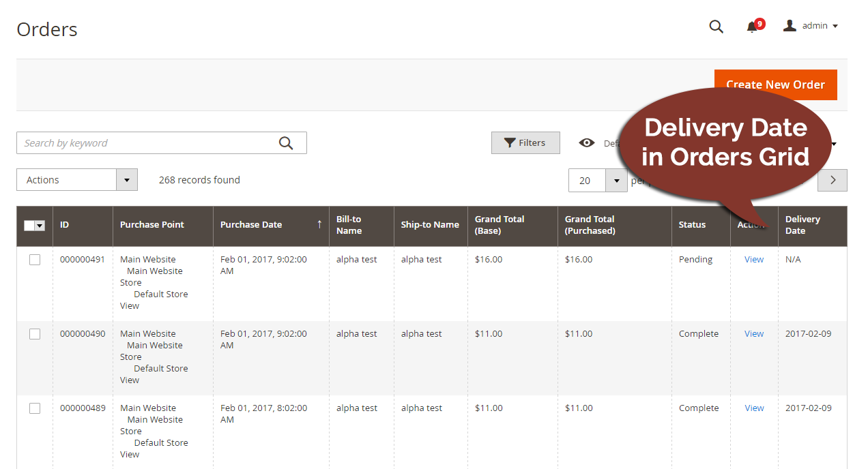The image size is (868, 469).
Task: Click the admin avatar icon
Action: (790, 26)
